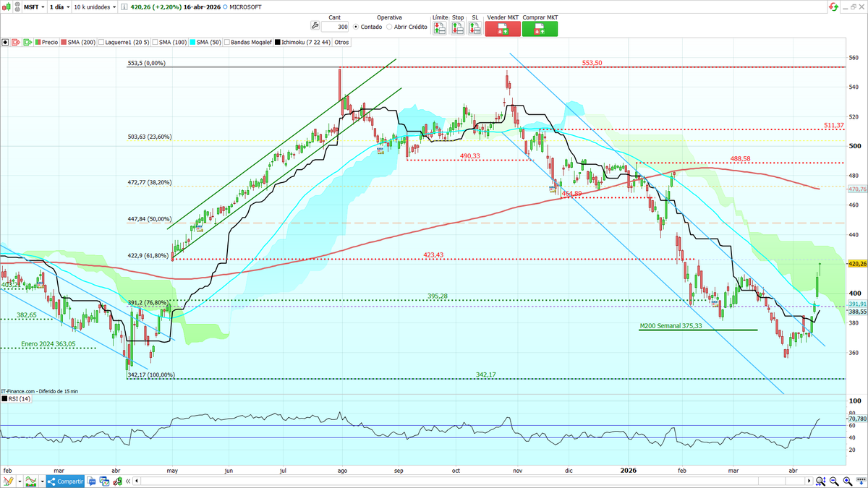Select the Abrir Crédito radio button
868x488 pixels.
pyautogui.click(x=389, y=27)
